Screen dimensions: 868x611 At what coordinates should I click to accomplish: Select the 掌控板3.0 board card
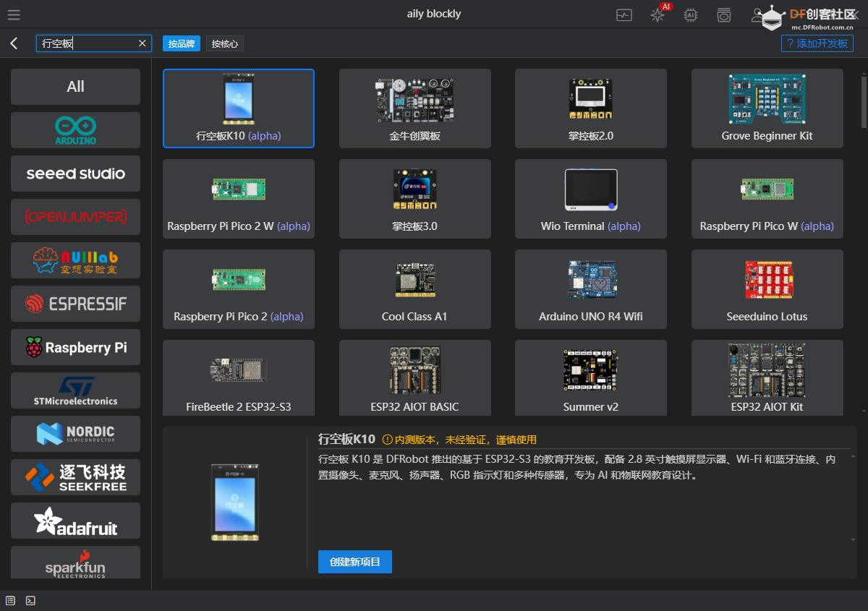pyautogui.click(x=415, y=199)
